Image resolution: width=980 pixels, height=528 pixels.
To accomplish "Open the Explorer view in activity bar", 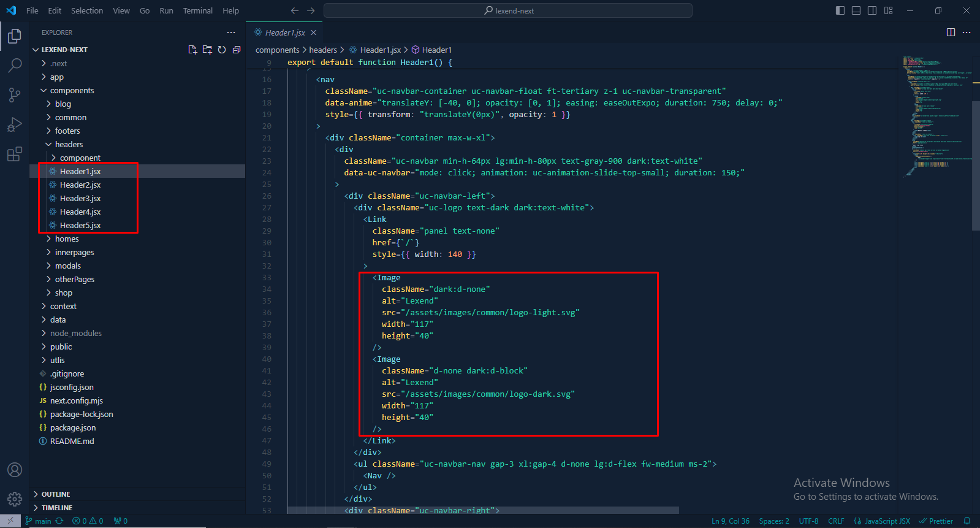I will click(x=15, y=36).
